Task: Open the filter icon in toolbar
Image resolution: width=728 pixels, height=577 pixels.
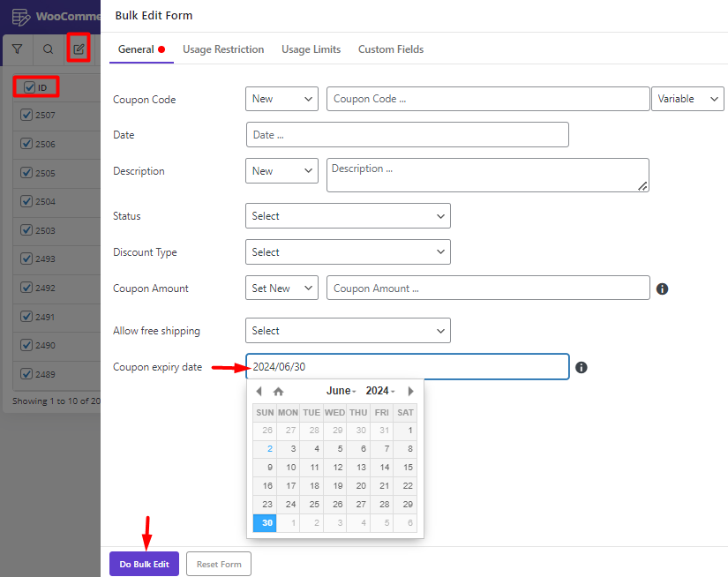Action: (x=17, y=49)
